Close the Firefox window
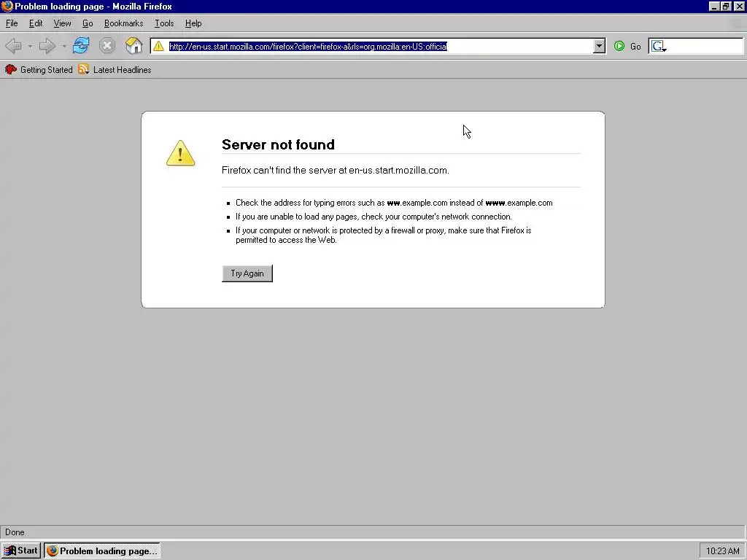 pyautogui.click(x=740, y=6)
